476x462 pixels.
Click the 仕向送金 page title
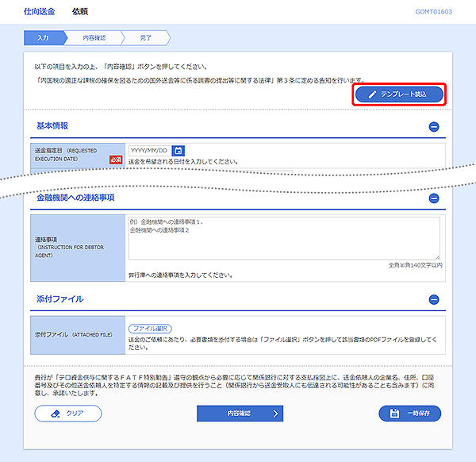(x=40, y=12)
